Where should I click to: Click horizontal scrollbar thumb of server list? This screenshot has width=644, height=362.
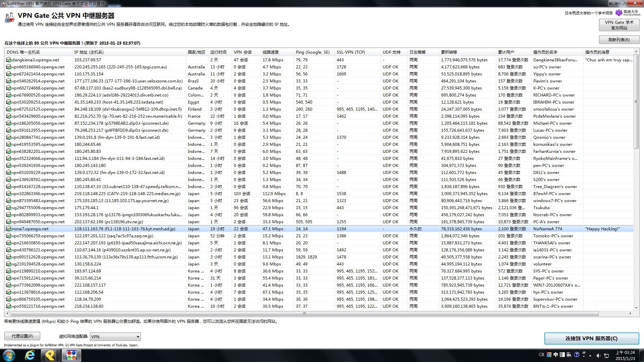coord(305,314)
